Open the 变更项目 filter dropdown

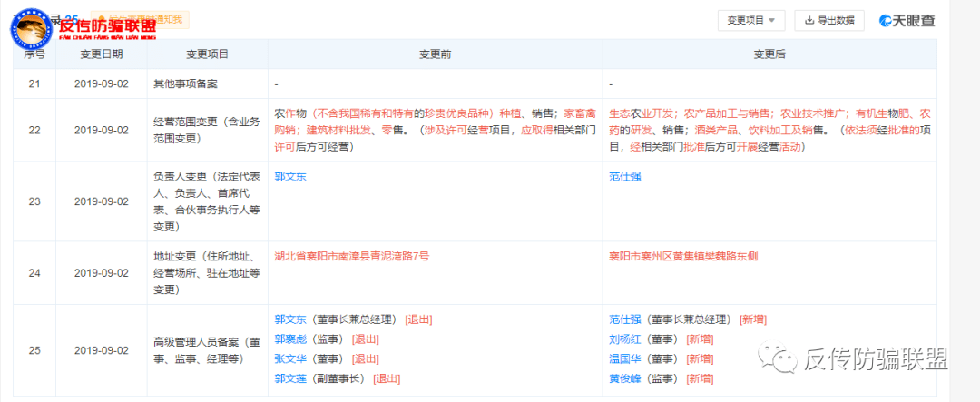click(750, 20)
